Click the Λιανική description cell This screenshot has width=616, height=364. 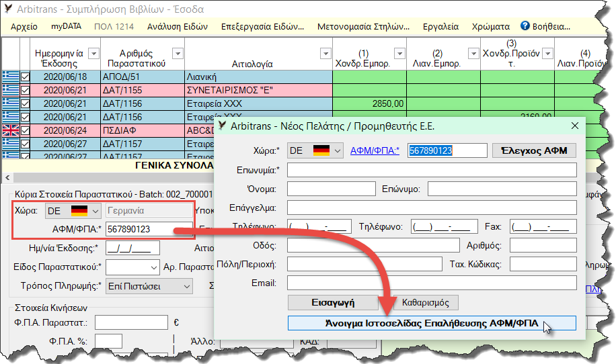tap(258, 77)
